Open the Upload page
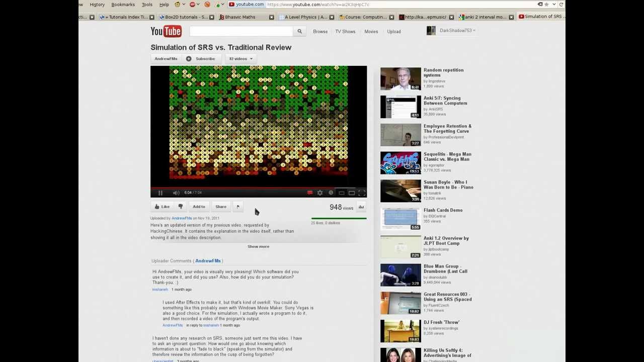644x362 pixels. coord(393,31)
